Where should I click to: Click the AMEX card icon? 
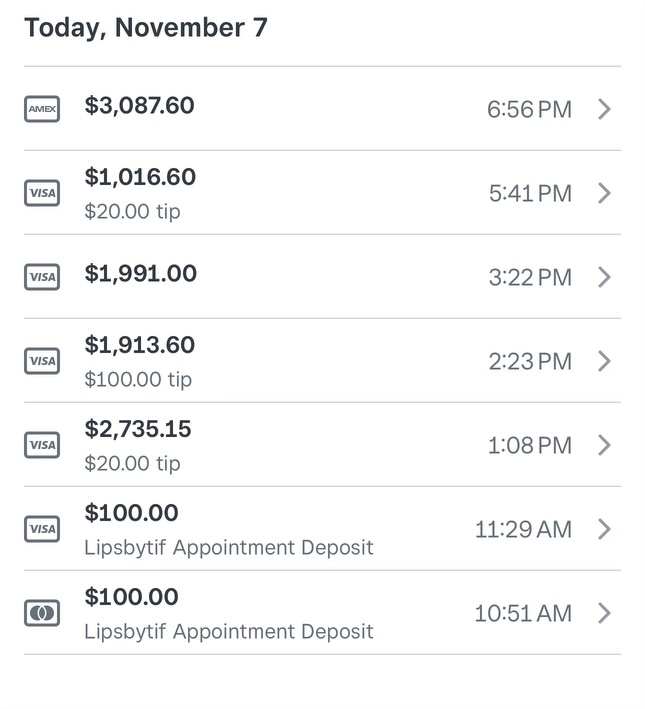click(42, 109)
